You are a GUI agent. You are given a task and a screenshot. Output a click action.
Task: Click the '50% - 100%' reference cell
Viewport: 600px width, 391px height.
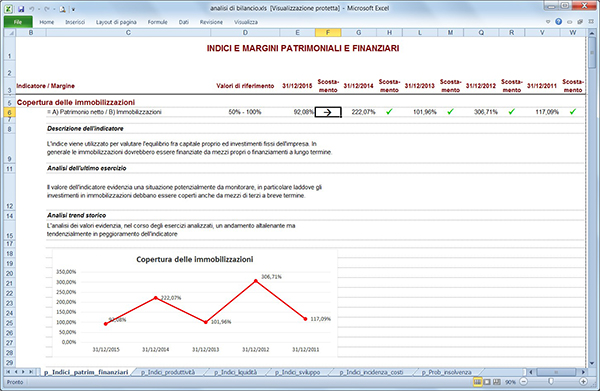(245, 112)
